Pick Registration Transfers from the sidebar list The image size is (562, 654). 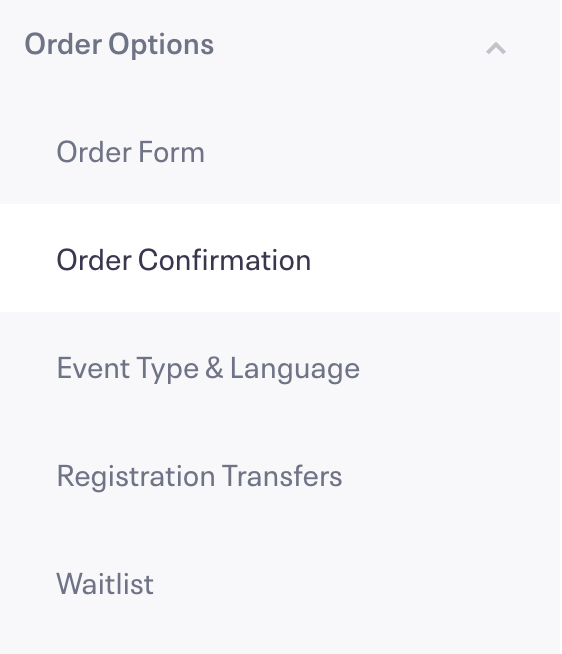tap(280, 474)
